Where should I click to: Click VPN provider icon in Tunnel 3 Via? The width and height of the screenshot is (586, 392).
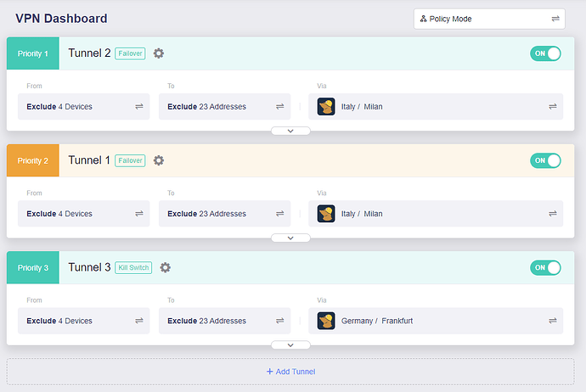pos(326,321)
